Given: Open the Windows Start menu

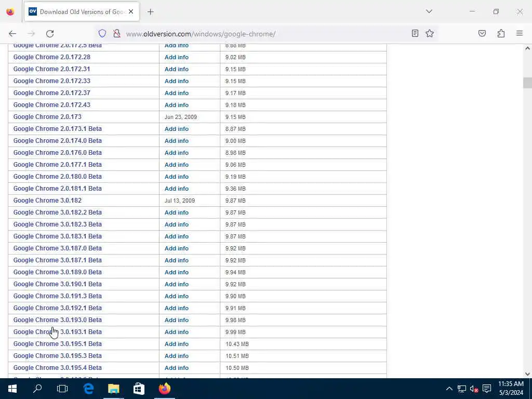Looking at the screenshot, I should 12,389.
